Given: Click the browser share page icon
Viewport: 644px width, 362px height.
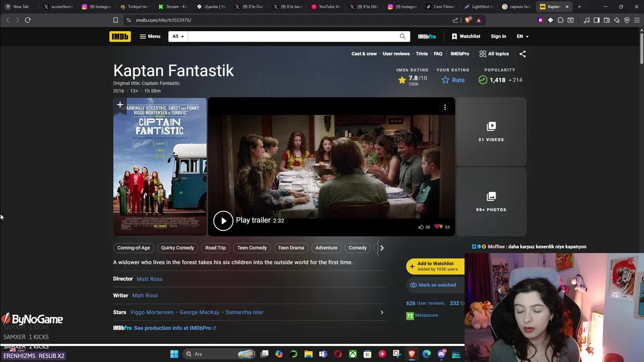Looking at the screenshot, I should click(455, 20).
